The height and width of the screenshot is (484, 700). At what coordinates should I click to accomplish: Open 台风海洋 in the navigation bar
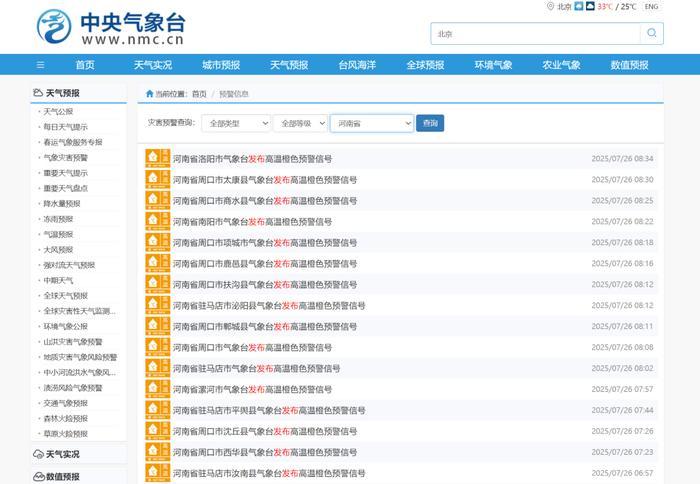pos(357,65)
